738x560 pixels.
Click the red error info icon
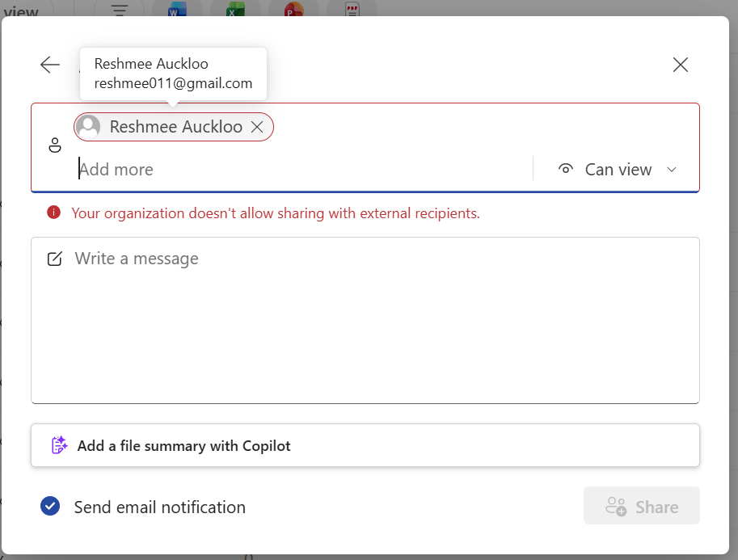53,213
